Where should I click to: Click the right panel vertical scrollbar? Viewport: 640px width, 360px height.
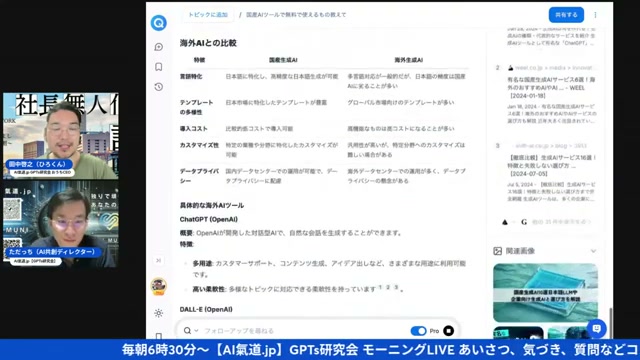[x=611, y=322]
